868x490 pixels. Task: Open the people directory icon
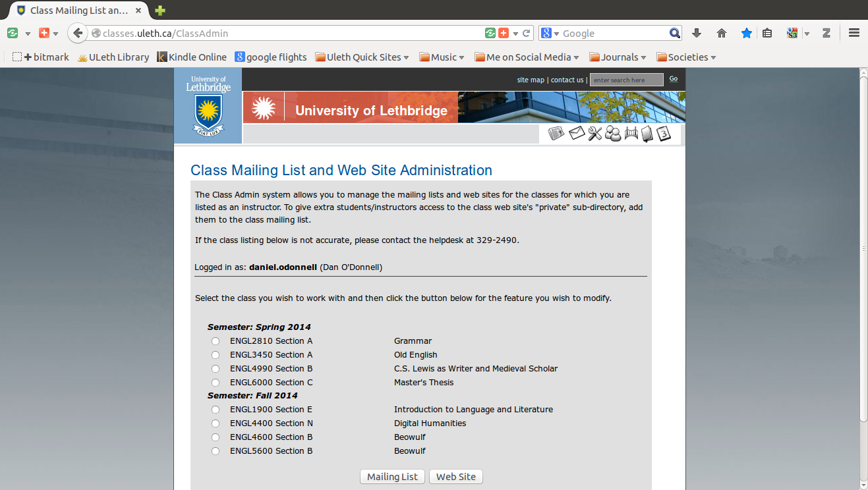[613, 134]
